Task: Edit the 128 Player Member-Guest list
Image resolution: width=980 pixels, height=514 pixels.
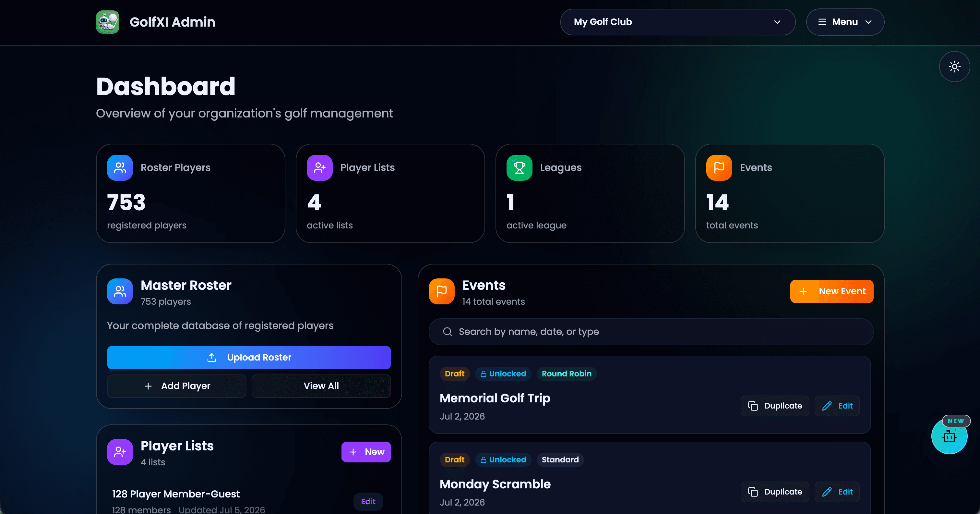Action: point(368,502)
